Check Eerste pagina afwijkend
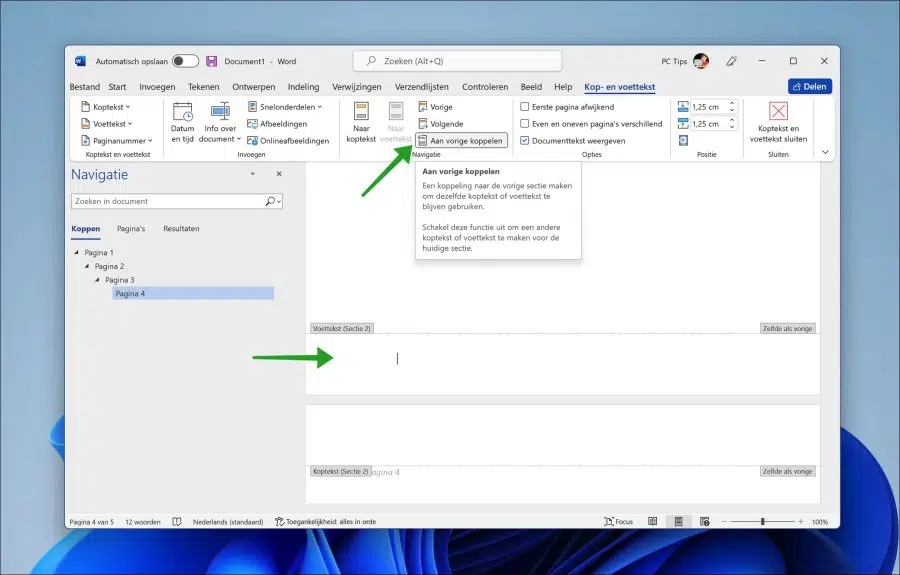The image size is (900, 575). 525,107
